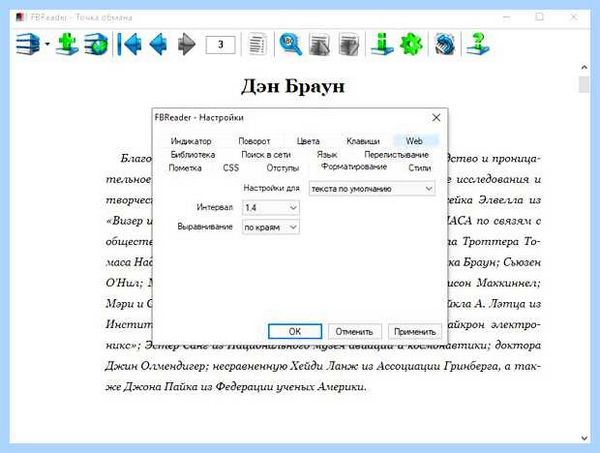
Task: Open the book info icon
Action: coord(382,44)
